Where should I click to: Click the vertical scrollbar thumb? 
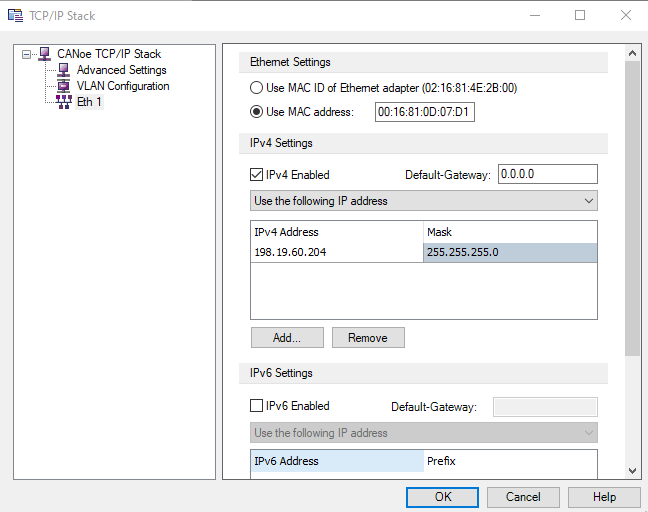(x=632, y=208)
